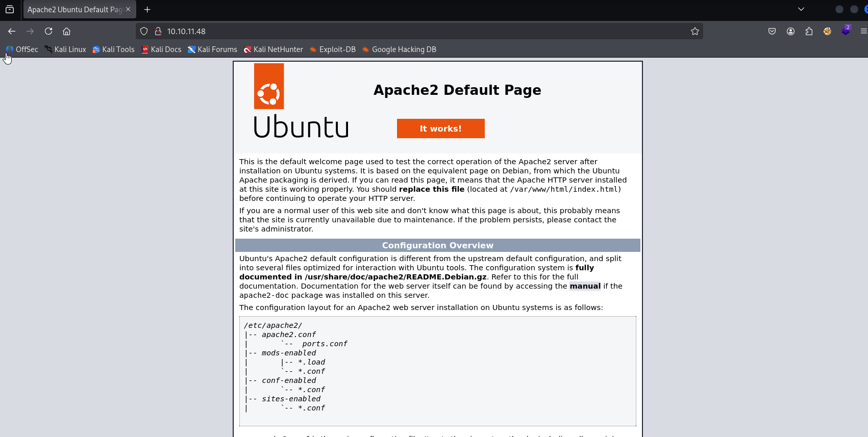868x437 pixels.
Task: Click the orange FoxyProxy extension icon
Action: 827,31
